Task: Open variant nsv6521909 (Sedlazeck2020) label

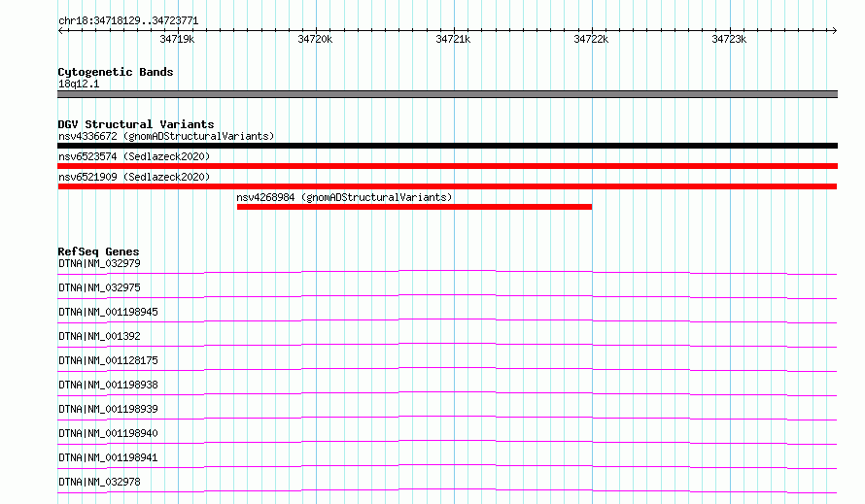Action: [134, 177]
